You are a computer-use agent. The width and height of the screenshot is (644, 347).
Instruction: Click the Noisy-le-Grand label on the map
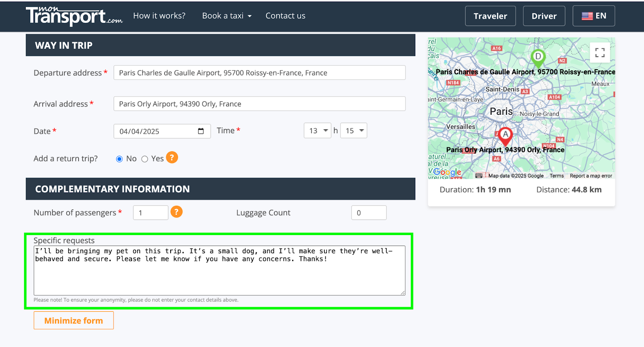click(x=539, y=114)
